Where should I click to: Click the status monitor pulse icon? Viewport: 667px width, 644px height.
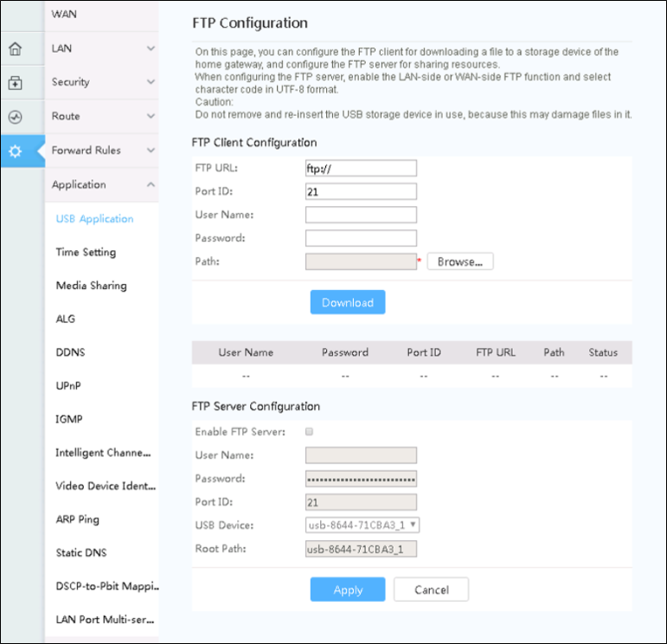pos(15,117)
